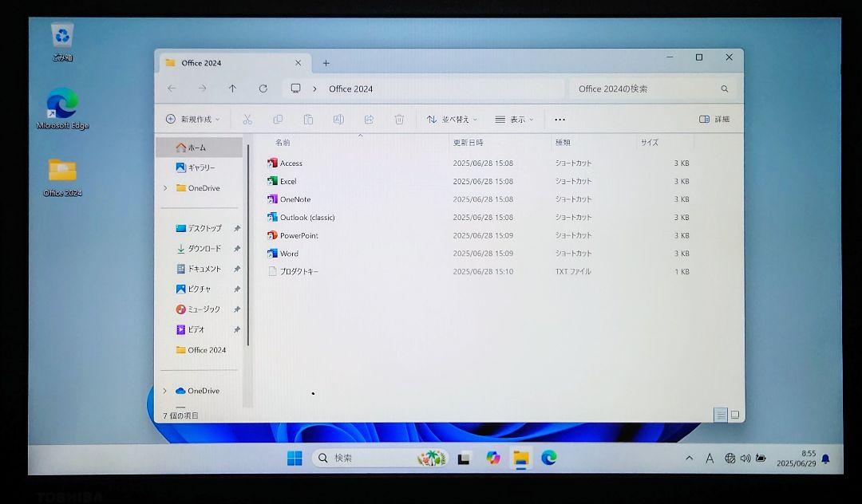Open the Windows Start menu

[295, 458]
